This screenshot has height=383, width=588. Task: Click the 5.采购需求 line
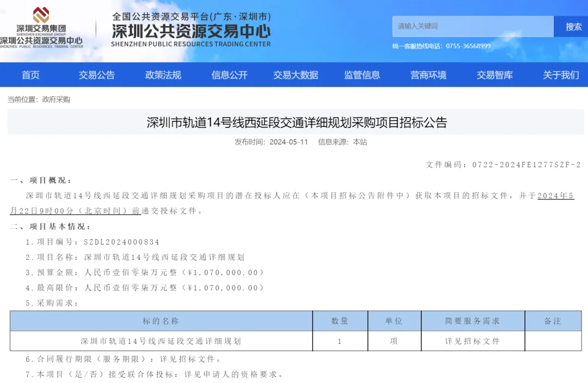(52, 303)
